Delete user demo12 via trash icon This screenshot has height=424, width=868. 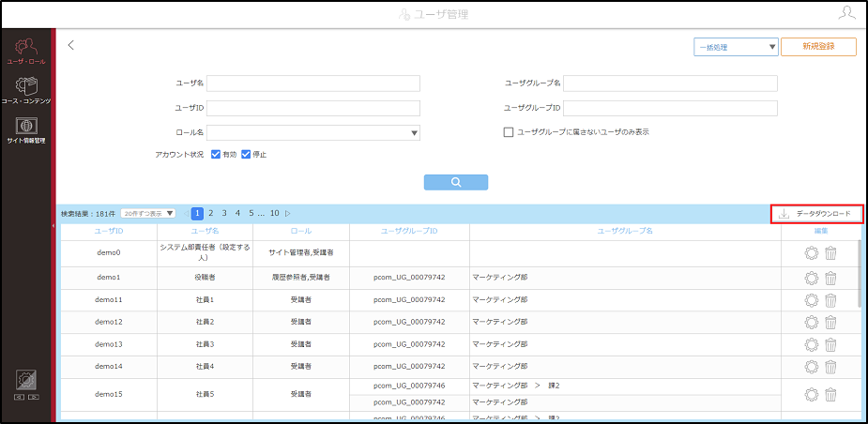(x=830, y=322)
